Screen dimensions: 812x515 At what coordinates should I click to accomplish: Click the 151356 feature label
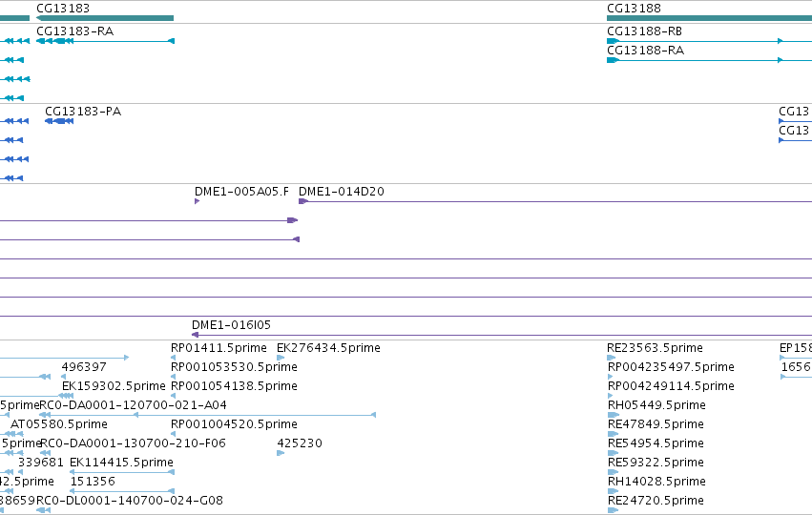pos(93,482)
